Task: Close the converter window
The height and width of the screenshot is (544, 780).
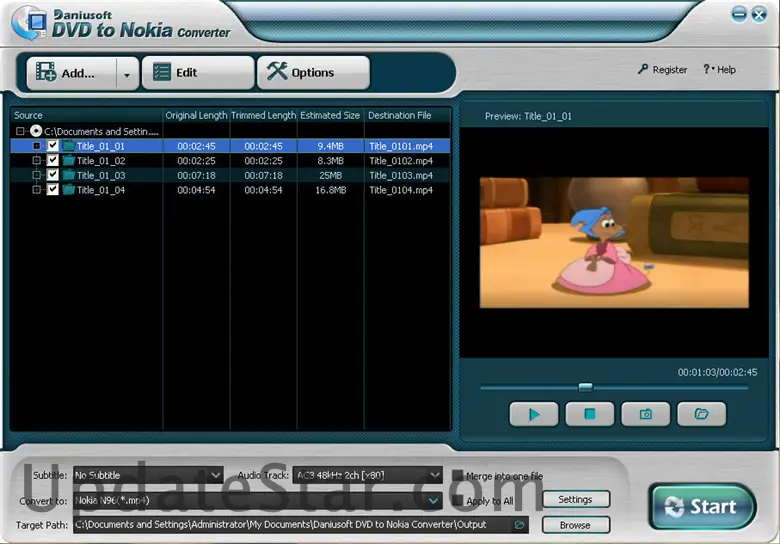Action: tap(759, 14)
